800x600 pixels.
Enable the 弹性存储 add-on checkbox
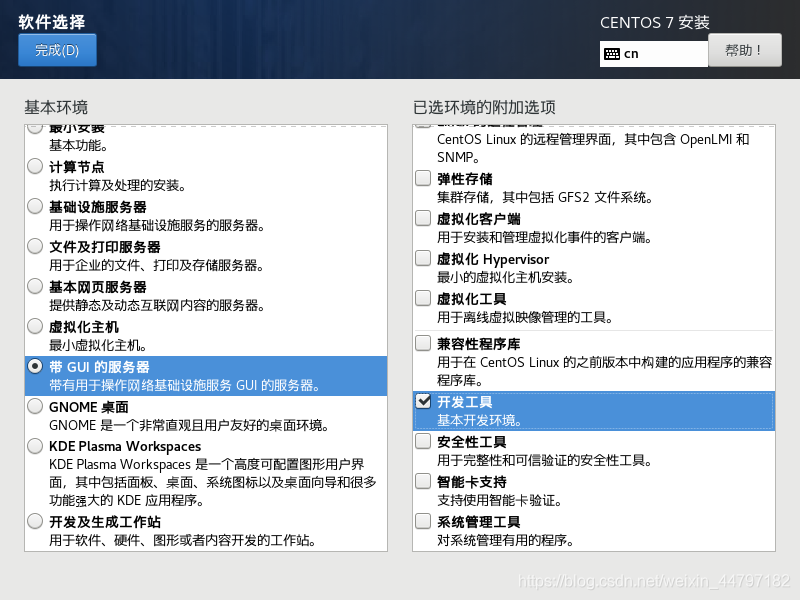(423, 178)
